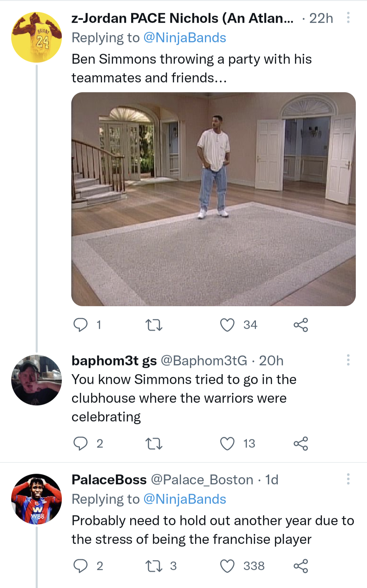The width and height of the screenshot is (367, 588).
Task: Open more options on PalaceBoss tweet
Action: coord(348,479)
